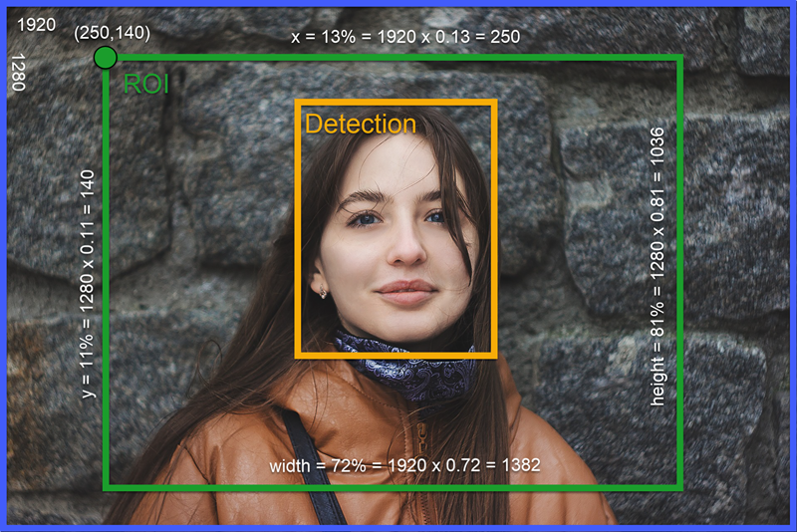Click the 1920 image width label
The image size is (797, 532).
click(37, 24)
